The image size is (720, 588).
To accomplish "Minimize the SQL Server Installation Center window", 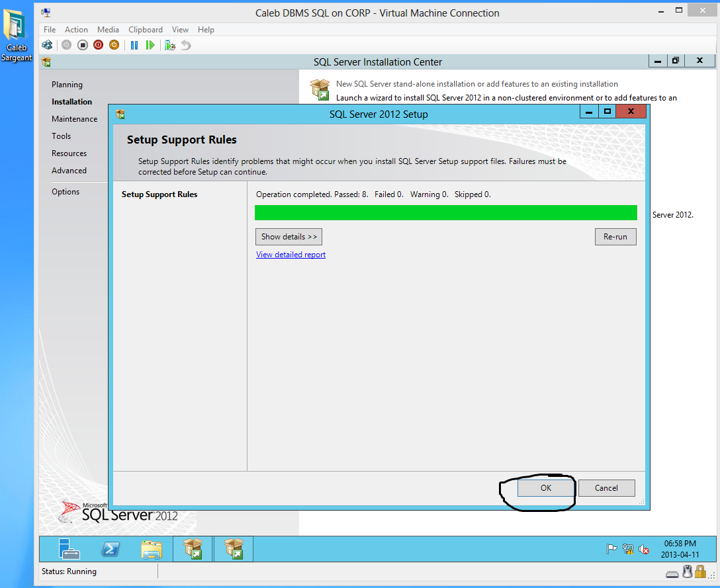I will click(658, 61).
